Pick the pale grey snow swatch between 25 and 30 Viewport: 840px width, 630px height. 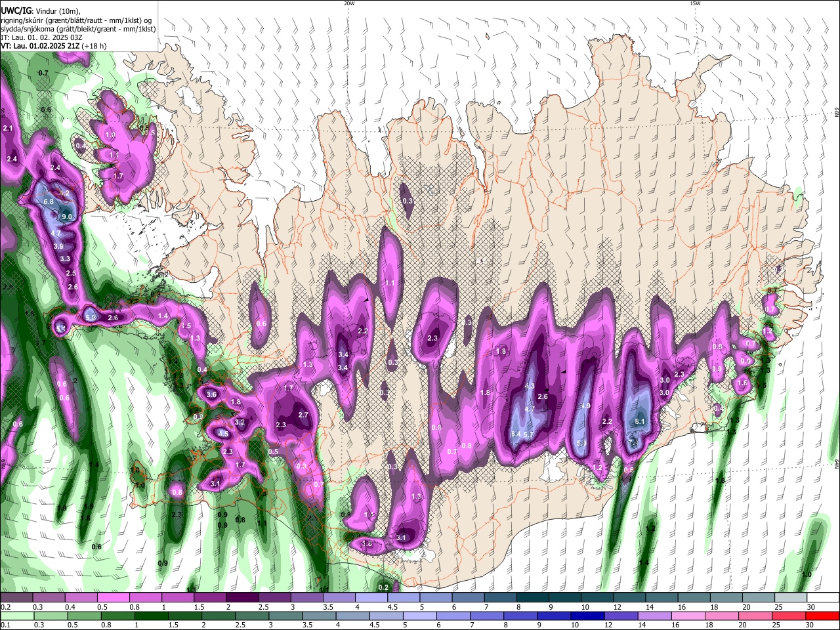790,598
